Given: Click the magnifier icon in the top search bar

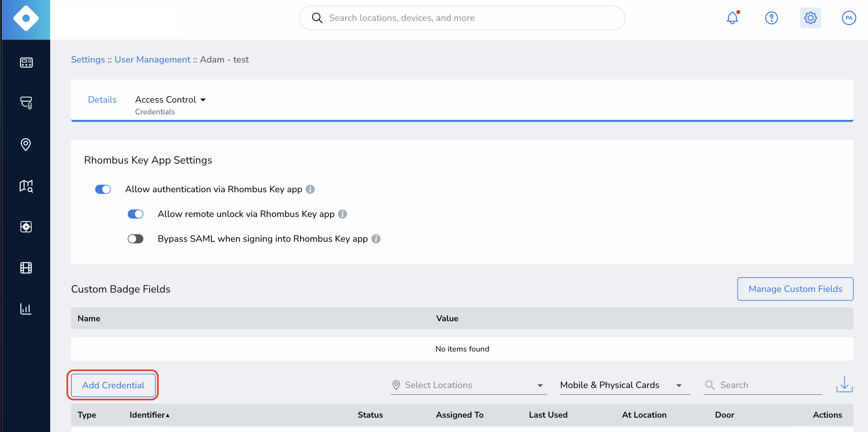Looking at the screenshot, I should pos(317,18).
